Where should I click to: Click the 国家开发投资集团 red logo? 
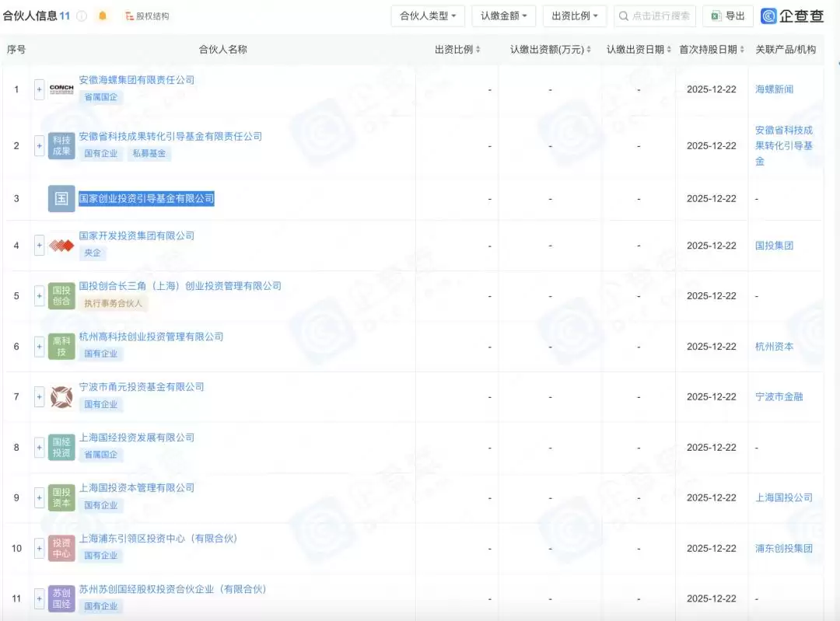point(61,246)
